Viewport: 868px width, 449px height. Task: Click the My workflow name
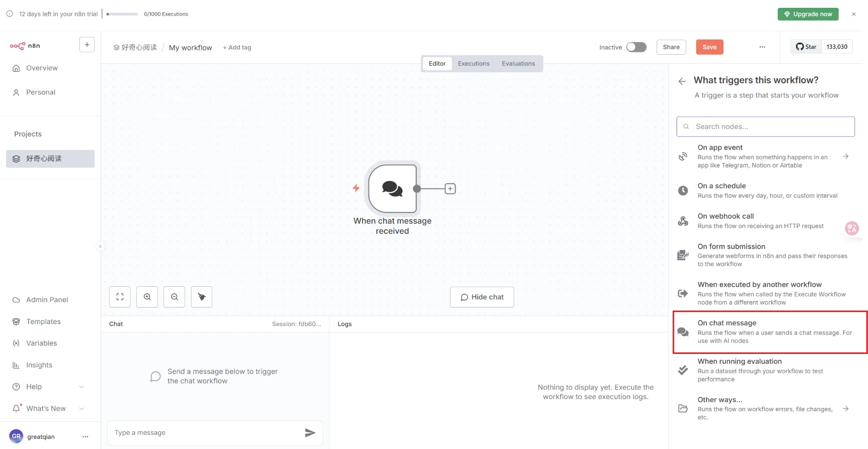(191, 47)
